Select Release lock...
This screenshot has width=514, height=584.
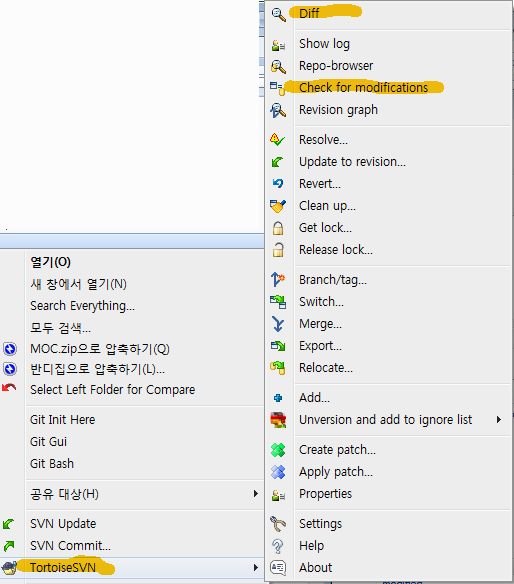tap(336, 250)
